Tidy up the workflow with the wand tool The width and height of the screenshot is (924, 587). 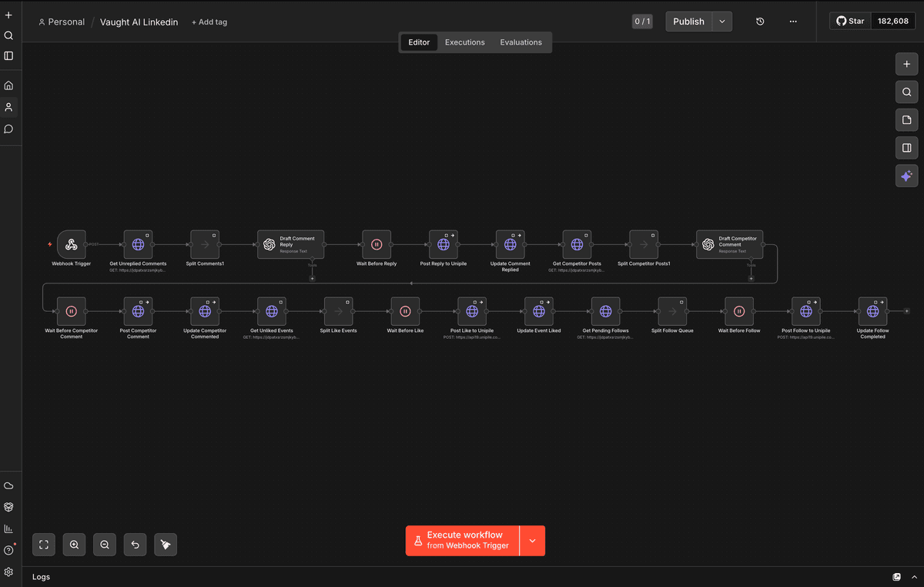point(165,545)
